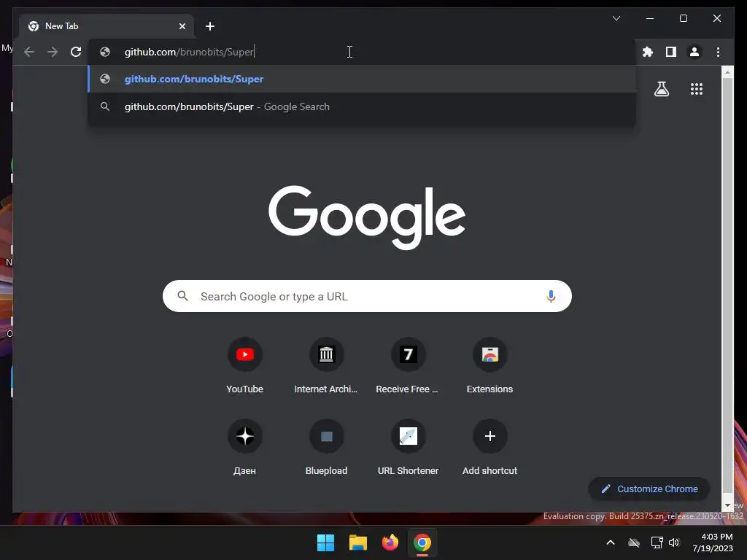Open the Receive Free shortcut
Image resolution: width=747 pixels, height=560 pixels.
tap(408, 366)
